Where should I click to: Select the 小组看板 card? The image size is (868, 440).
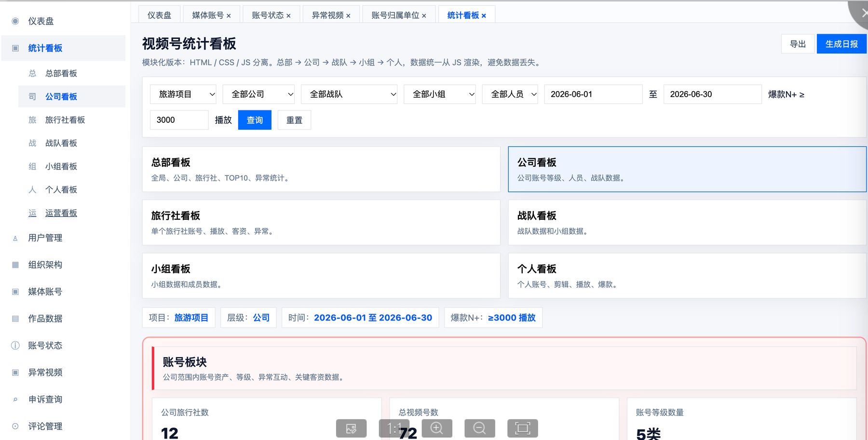321,276
